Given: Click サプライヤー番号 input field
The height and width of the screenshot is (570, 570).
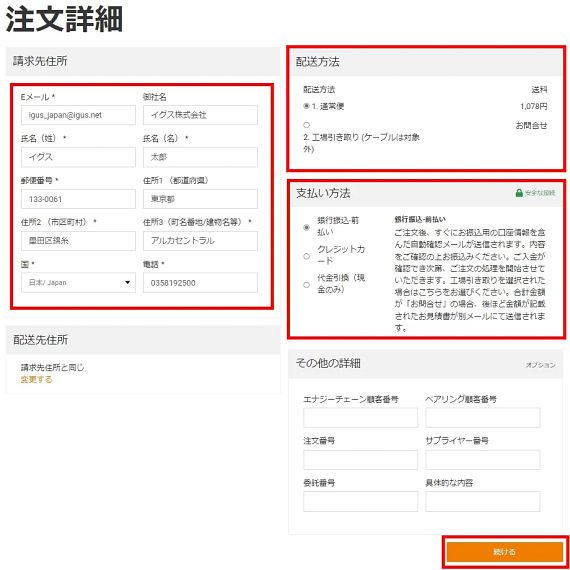Looking at the screenshot, I should pyautogui.click(x=483, y=459).
